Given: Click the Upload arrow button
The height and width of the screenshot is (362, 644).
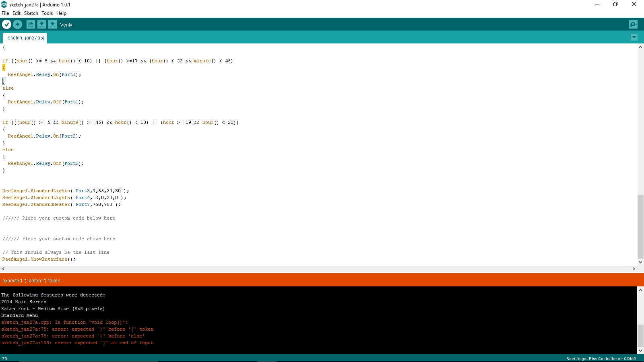Looking at the screenshot, I should click(17, 25).
